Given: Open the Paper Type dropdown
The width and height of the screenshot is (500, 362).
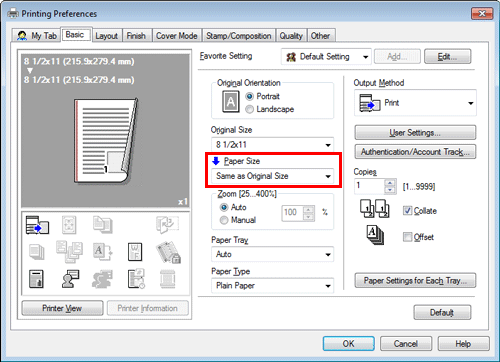Looking at the screenshot, I should pyautogui.click(x=273, y=286).
